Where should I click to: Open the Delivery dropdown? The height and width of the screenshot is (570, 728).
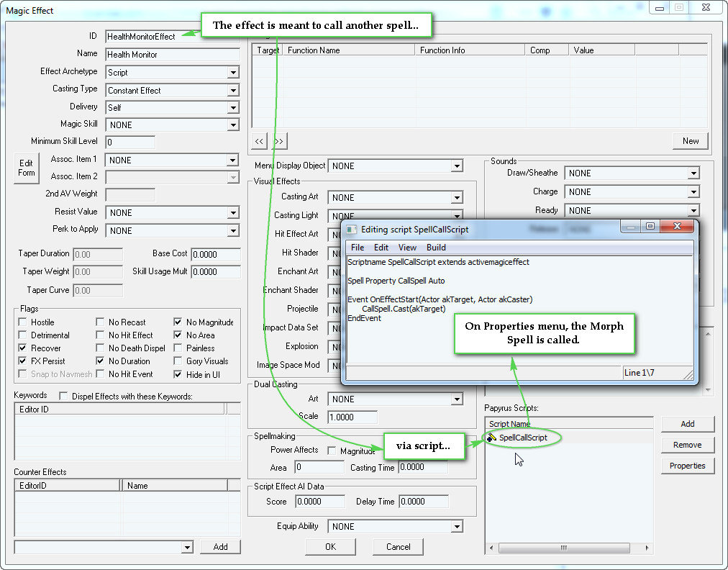point(232,106)
